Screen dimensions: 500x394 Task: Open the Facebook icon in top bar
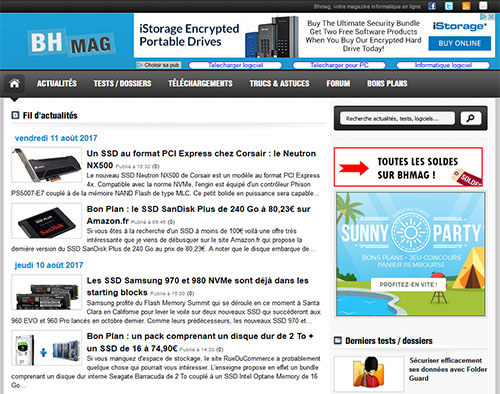(x=432, y=6)
